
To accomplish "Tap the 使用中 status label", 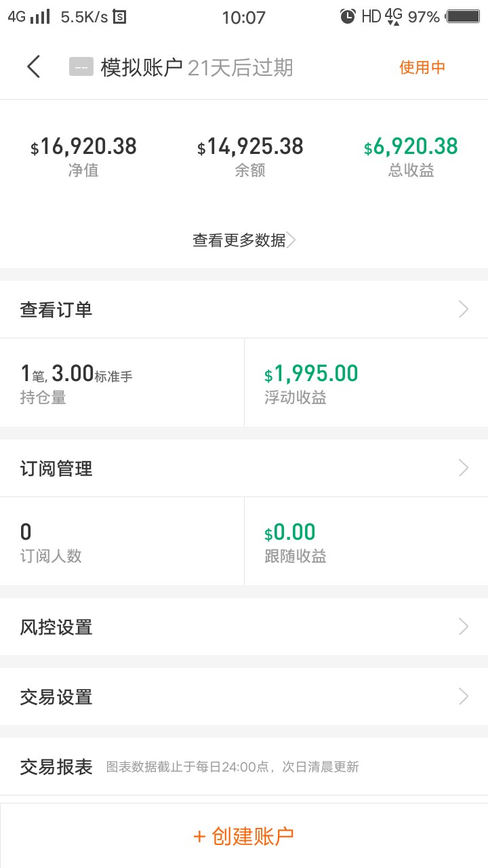I will coord(422,67).
